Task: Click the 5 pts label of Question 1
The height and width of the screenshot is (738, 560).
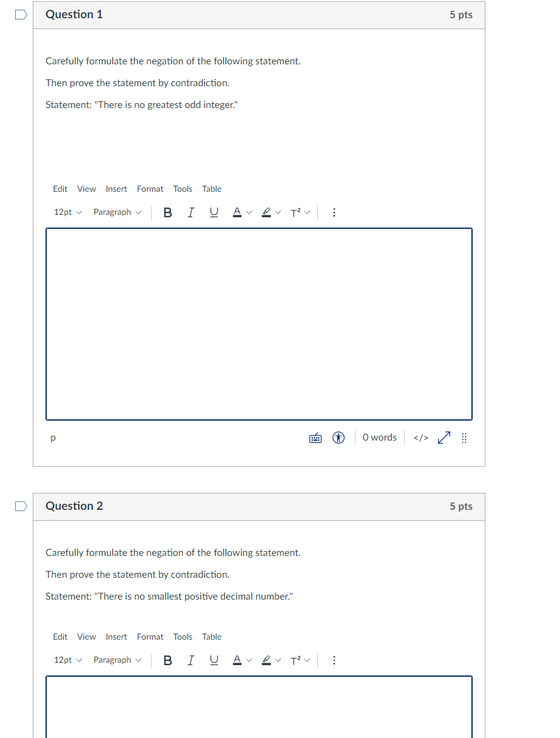Action: point(461,15)
